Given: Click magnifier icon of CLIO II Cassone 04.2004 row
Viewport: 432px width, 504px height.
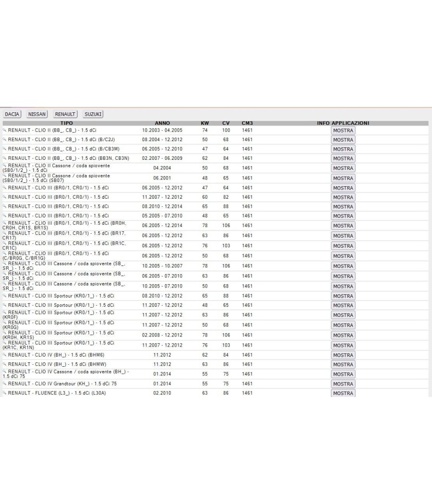Looking at the screenshot, I should [x=4, y=166].
